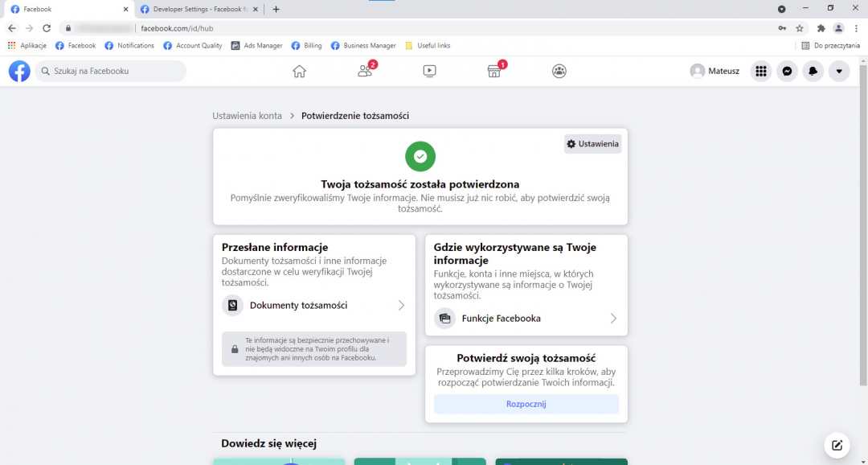Show notifications bell icon
The width and height of the screenshot is (868, 465).
pos(813,71)
